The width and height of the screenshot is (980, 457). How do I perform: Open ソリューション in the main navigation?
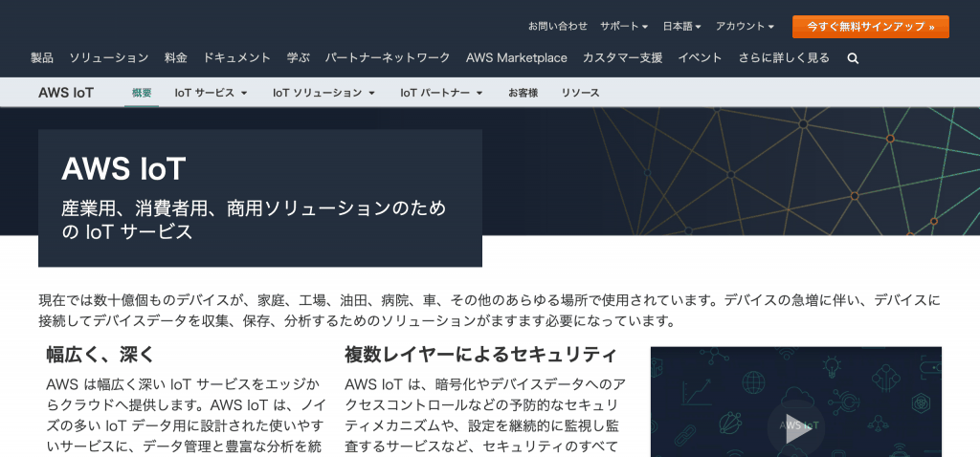109,58
